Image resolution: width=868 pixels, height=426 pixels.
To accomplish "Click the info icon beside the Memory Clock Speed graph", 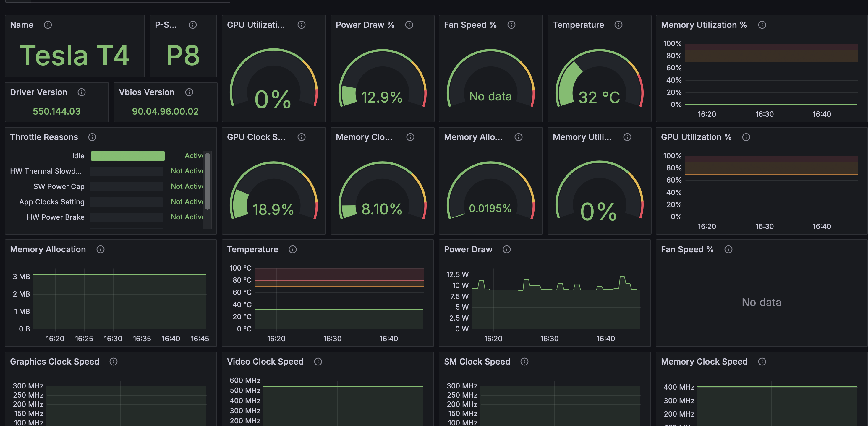I will 762,362.
